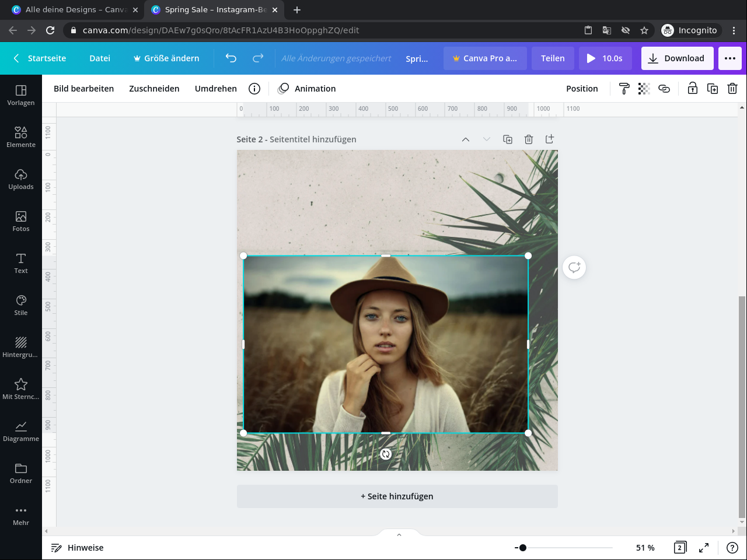Toggle the lock on the selected element

tap(692, 89)
